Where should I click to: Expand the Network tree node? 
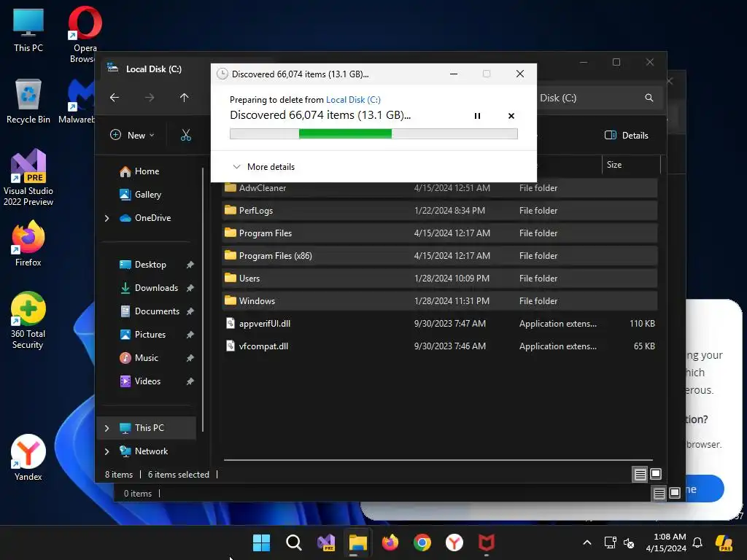click(x=107, y=451)
